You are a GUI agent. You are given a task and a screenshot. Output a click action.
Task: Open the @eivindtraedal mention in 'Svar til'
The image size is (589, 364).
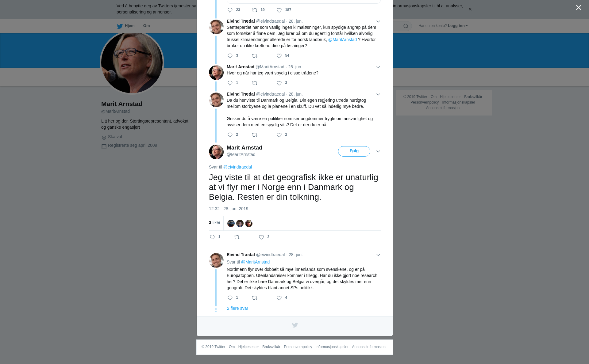(x=237, y=167)
